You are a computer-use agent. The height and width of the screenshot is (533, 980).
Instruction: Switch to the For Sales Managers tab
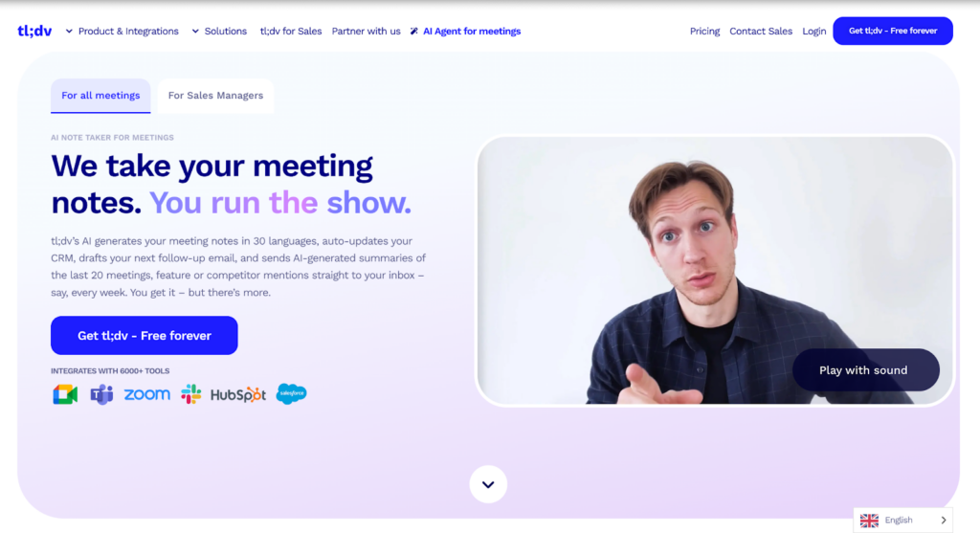pos(215,96)
